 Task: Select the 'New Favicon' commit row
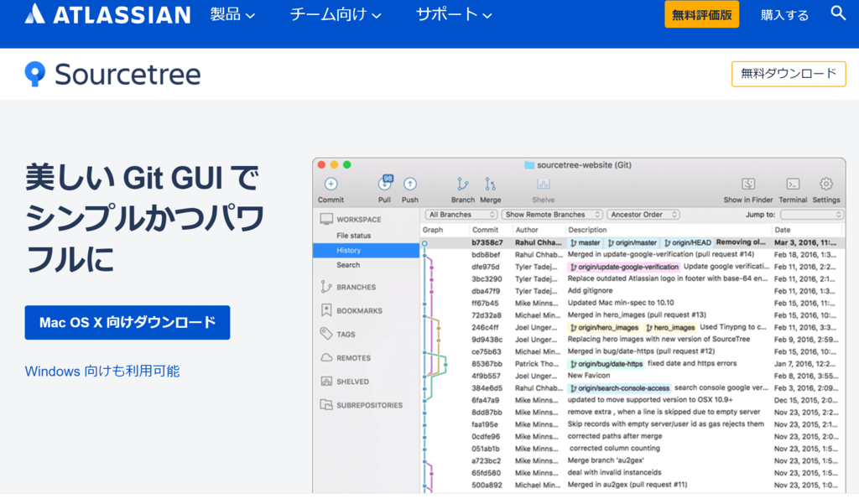coord(633,376)
